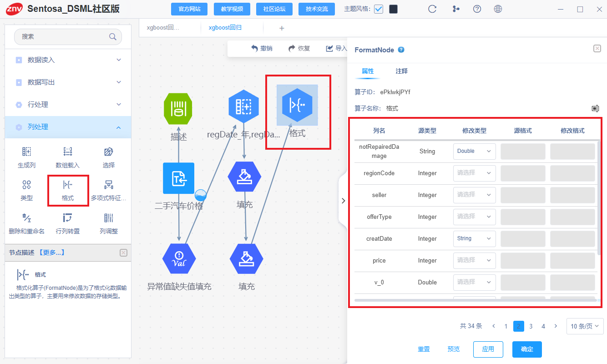Click the table horizontal scrollbar
Viewport: 607px width, 364px height.
475,300
